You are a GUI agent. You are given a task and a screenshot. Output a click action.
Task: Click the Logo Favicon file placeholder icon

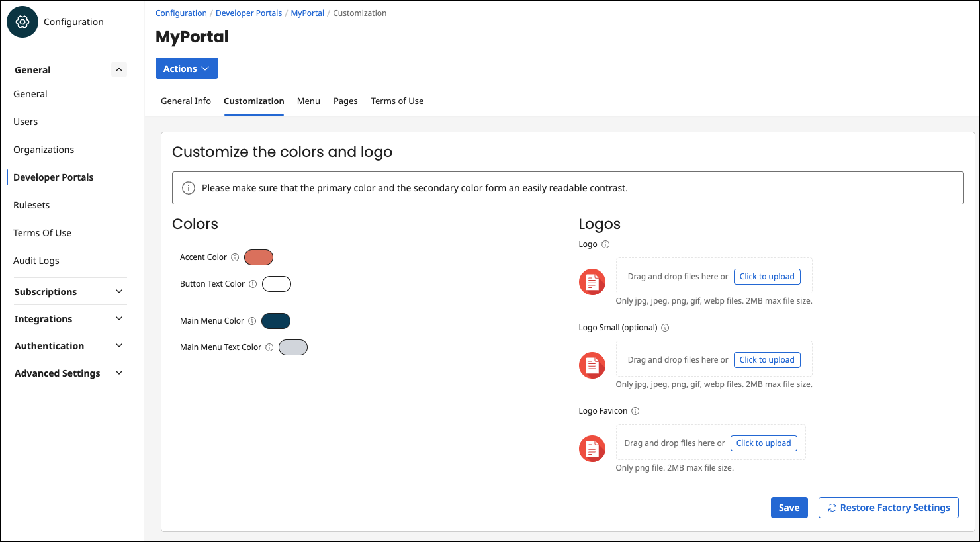tap(592, 448)
